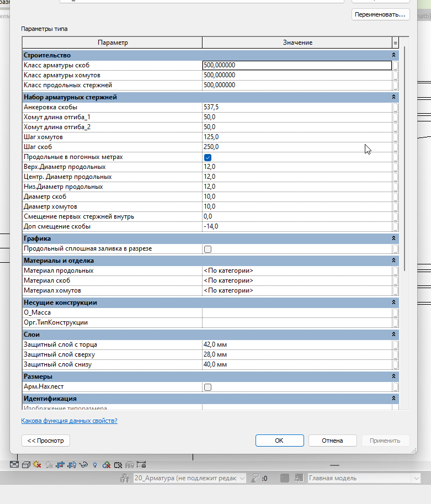The image size is (431, 504).
Task: Confirm with the OK button
Action: (280, 441)
